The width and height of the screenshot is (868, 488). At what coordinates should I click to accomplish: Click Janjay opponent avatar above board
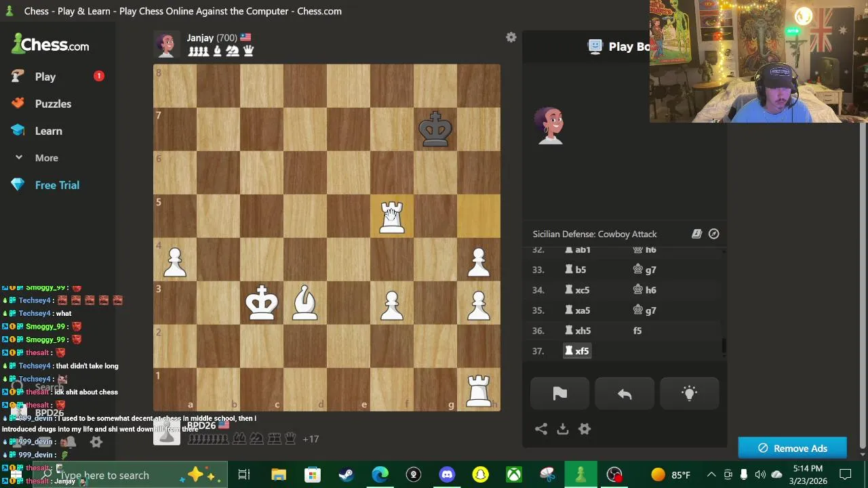coord(166,44)
